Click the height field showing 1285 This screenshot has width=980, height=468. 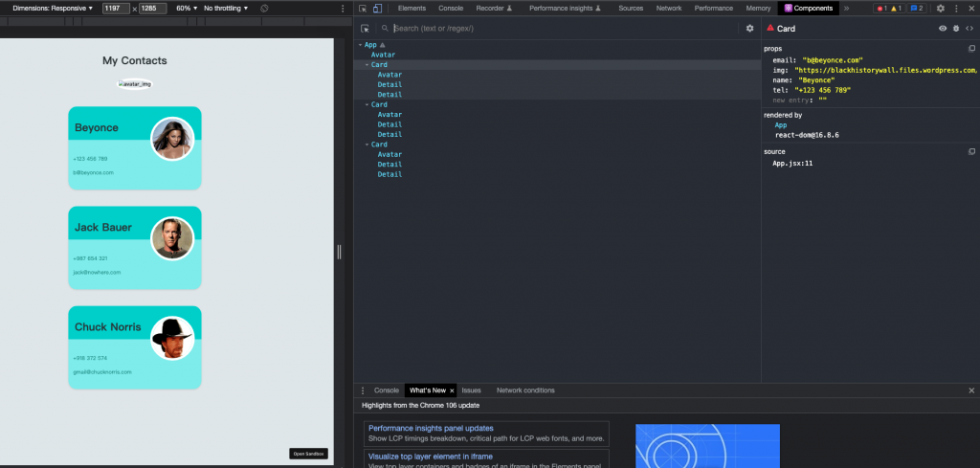tap(152, 9)
